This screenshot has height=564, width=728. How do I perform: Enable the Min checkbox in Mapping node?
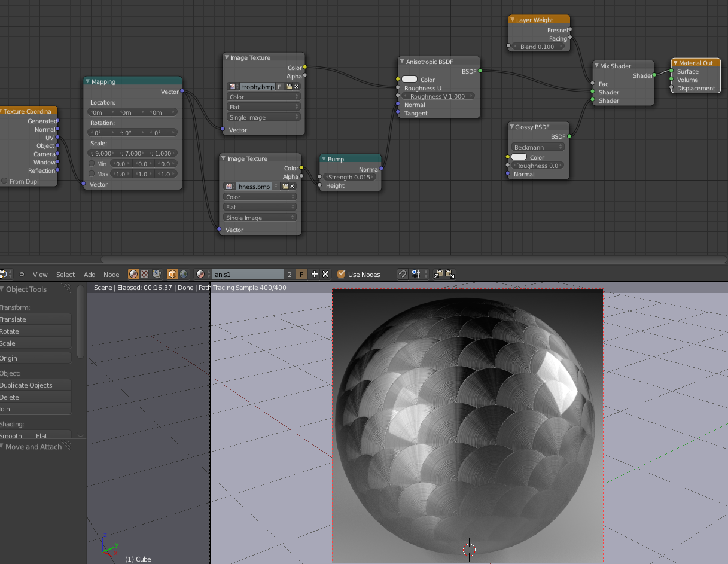[92, 163]
